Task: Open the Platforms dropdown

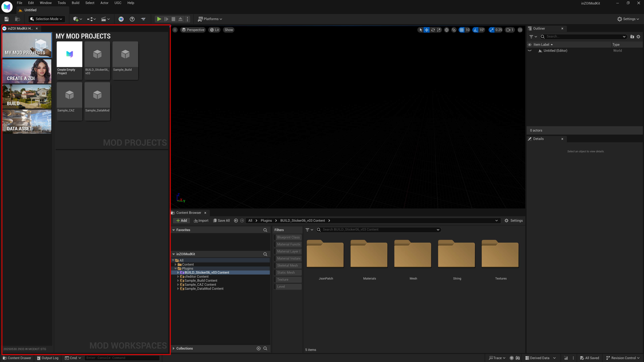Action: (210, 19)
